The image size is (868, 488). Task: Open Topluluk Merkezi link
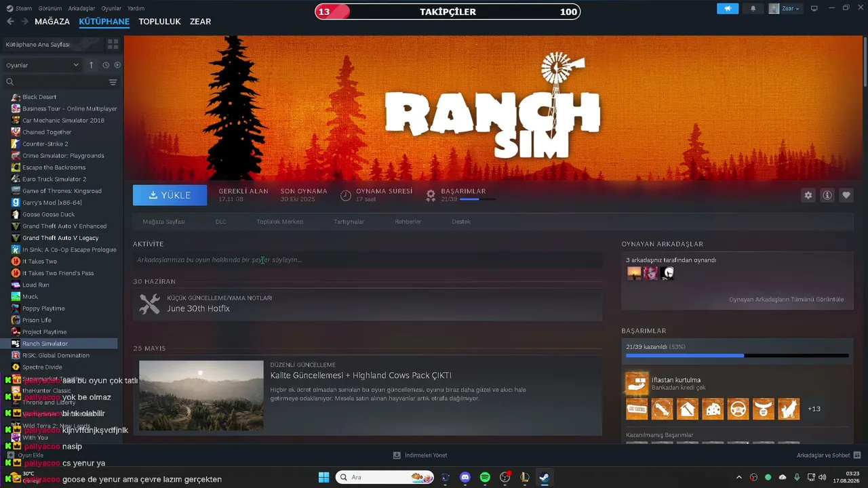coord(279,222)
